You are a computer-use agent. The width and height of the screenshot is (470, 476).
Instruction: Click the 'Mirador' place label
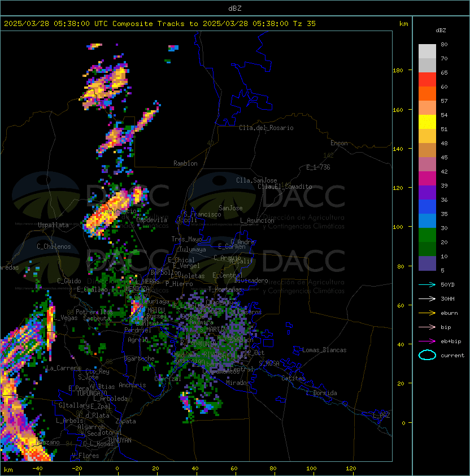[x=238, y=383]
